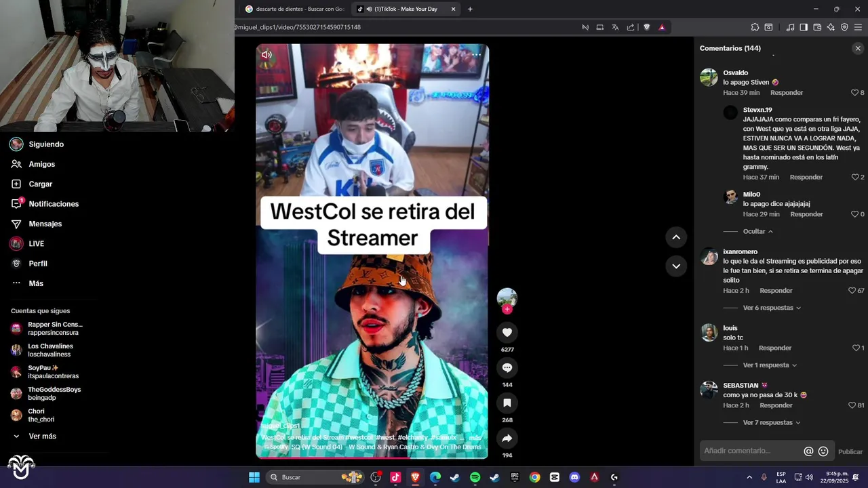868x488 pixels.
Task: Expand Ver 1 respuesta under louis
Action: [x=770, y=365]
